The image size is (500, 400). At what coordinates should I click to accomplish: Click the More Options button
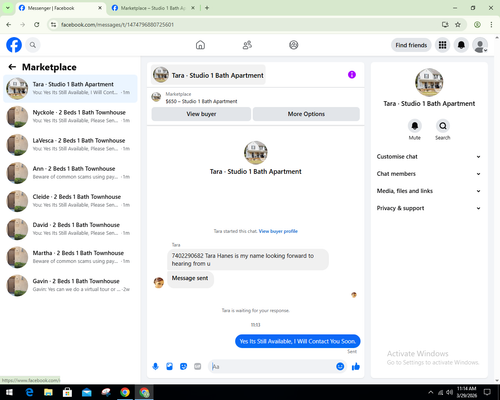coord(306,114)
